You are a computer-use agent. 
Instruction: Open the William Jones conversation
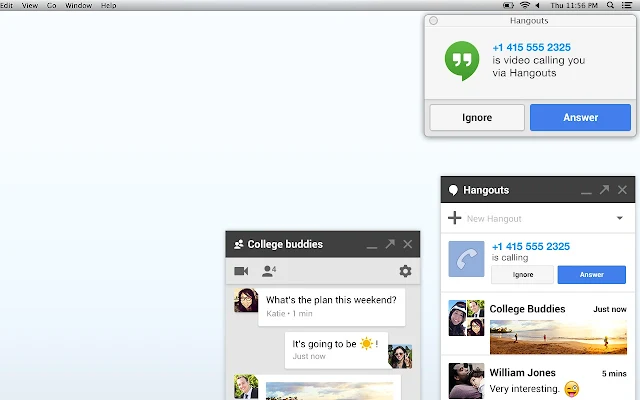click(x=538, y=380)
